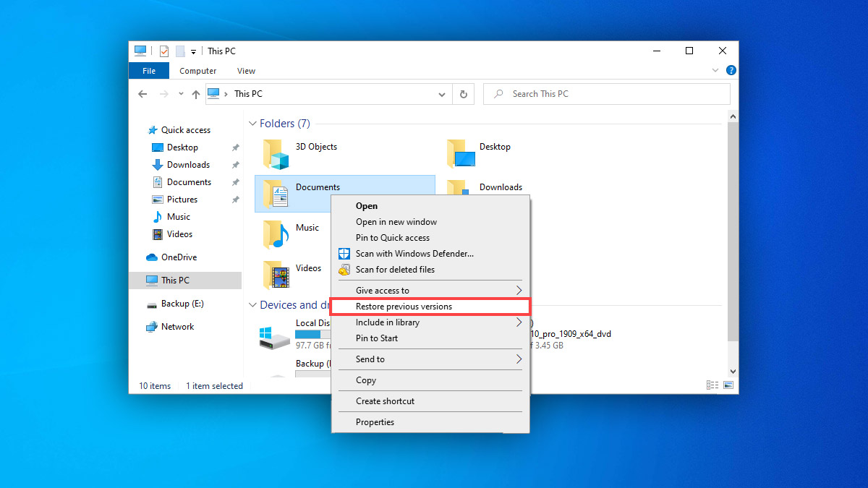
Task: Switch to the View ribbon tab
Action: 247,71
